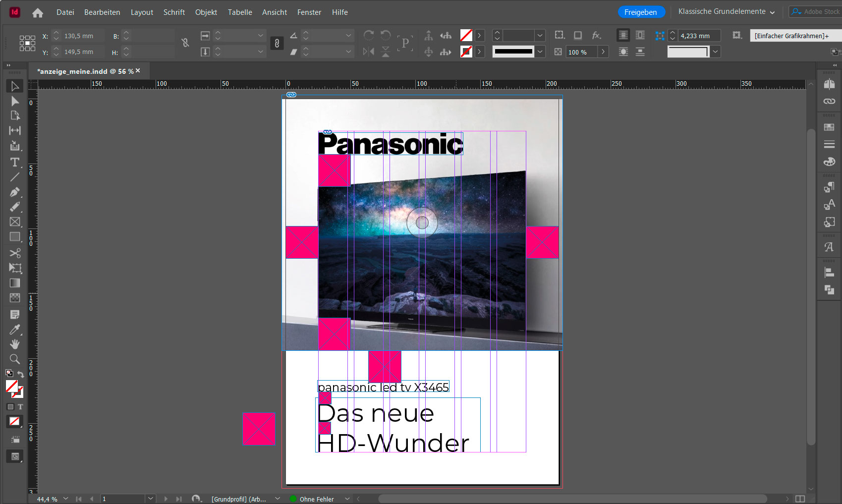Open zoom level dropdown in the status bar

pyautogui.click(x=65, y=499)
